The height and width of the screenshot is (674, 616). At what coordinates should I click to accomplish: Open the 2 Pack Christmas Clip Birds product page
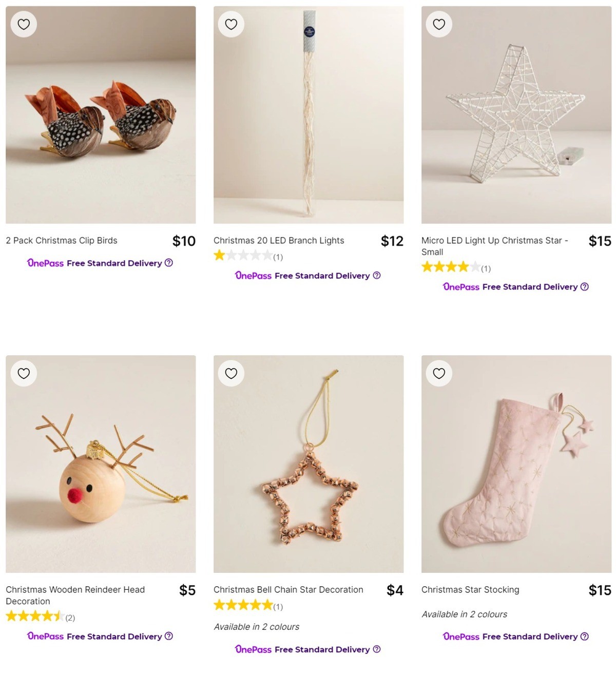pyautogui.click(x=61, y=240)
